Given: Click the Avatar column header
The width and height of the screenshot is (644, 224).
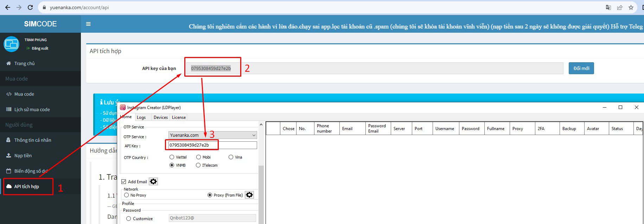Looking at the screenshot, I should [x=597, y=128].
